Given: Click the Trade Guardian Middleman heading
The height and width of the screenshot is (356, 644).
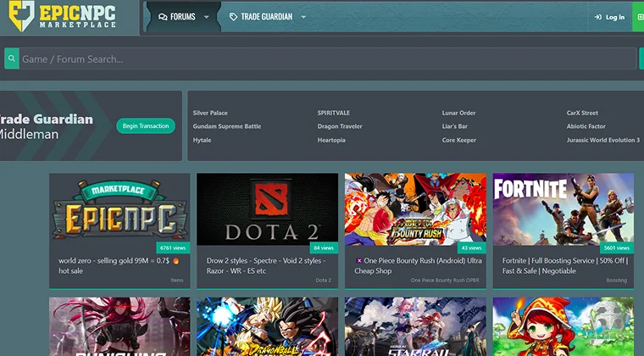Looking at the screenshot, I should point(47,126).
